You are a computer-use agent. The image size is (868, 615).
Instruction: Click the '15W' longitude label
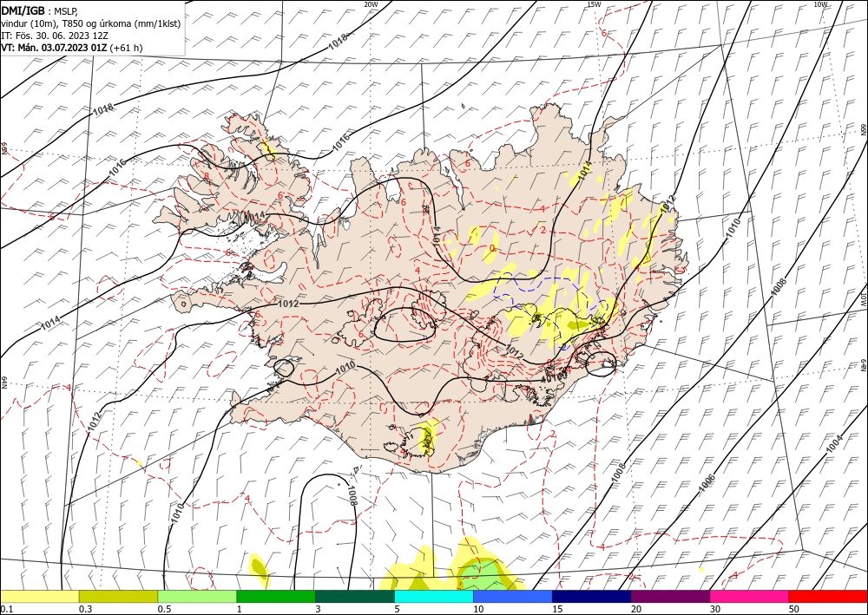pyautogui.click(x=594, y=4)
